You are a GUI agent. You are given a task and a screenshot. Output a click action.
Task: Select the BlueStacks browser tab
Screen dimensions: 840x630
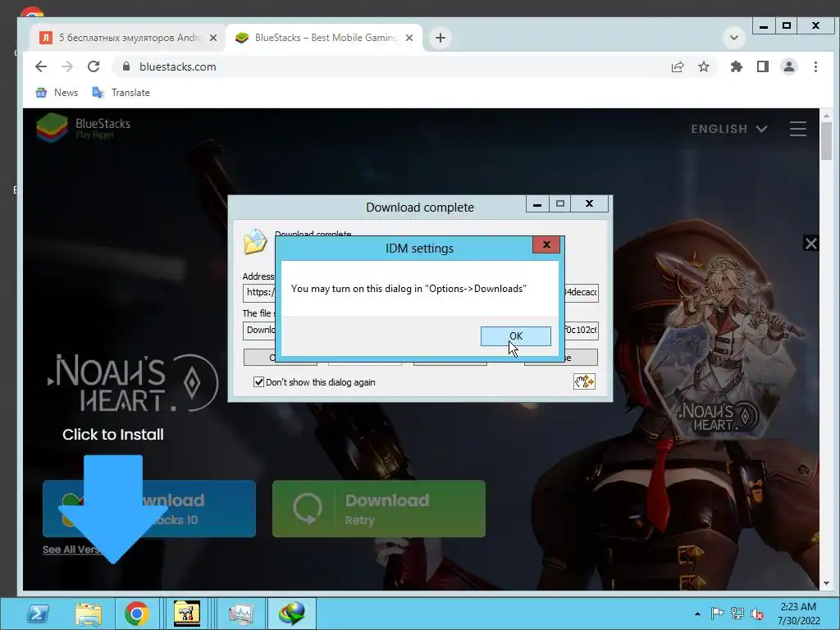pyautogui.click(x=325, y=38)
